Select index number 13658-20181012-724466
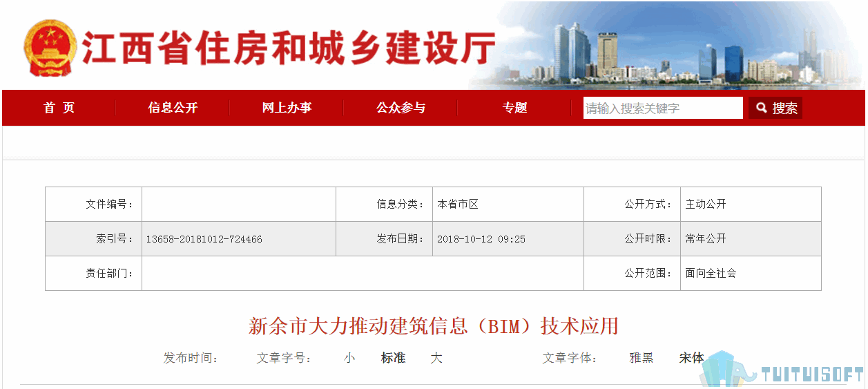This screenshot has width=868, height=389. [x=204, y=239]
